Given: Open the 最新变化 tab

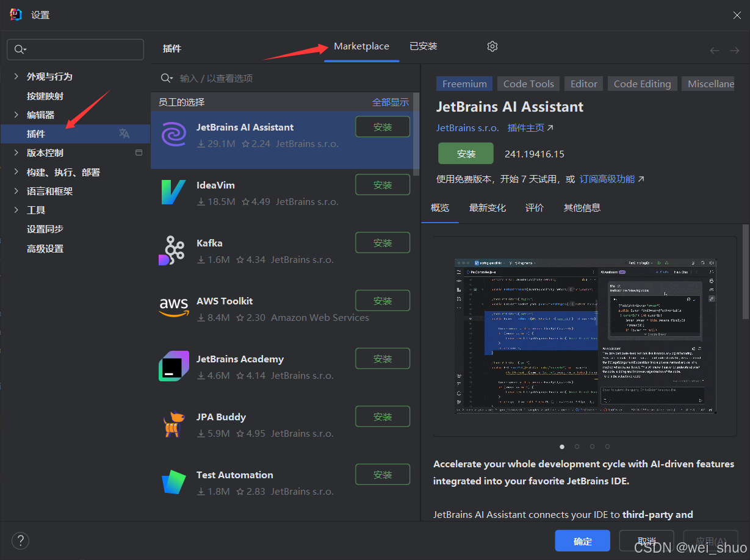Looking at the screenshot, I should pos(488,207).
